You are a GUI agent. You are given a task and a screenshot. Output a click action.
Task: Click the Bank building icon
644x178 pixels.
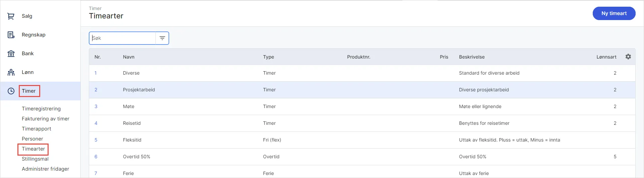tap(11, 54)
